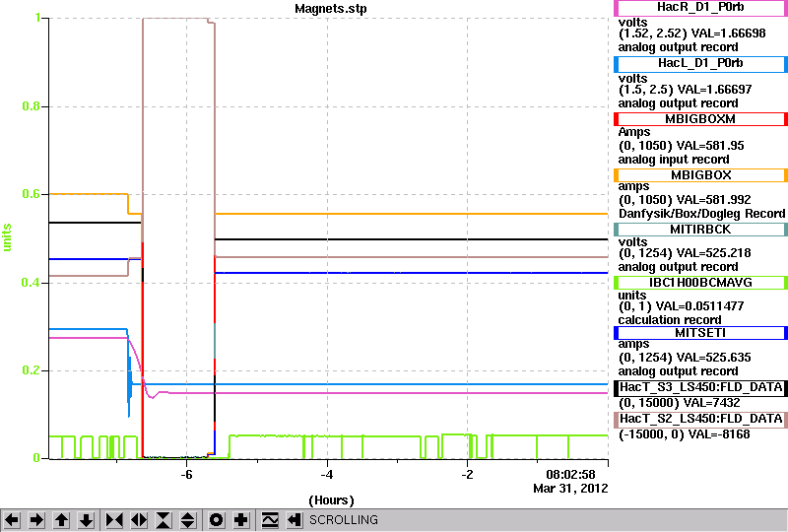Viewport: 788px width, 532px height.
Task: Click the plus (crosshair) toolbar icon
Action: 241,520
